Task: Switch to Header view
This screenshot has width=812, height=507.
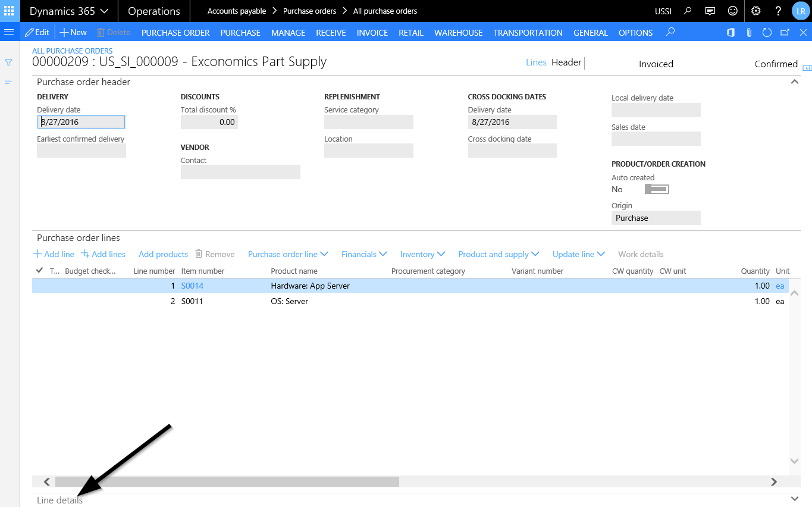Action: coord(566,62)
